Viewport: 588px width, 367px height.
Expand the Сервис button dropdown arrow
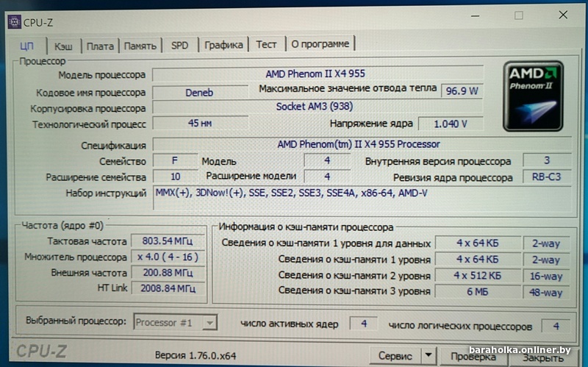pyautogui.click(x=429, y=355)
